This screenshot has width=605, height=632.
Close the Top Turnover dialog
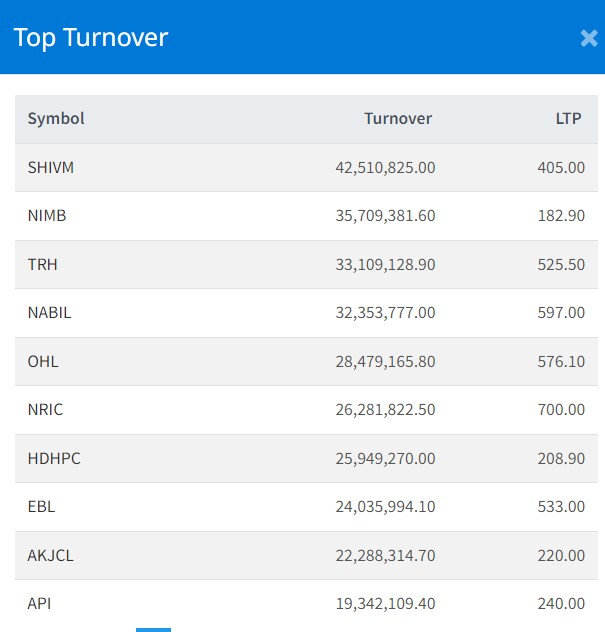click(588, 38)
